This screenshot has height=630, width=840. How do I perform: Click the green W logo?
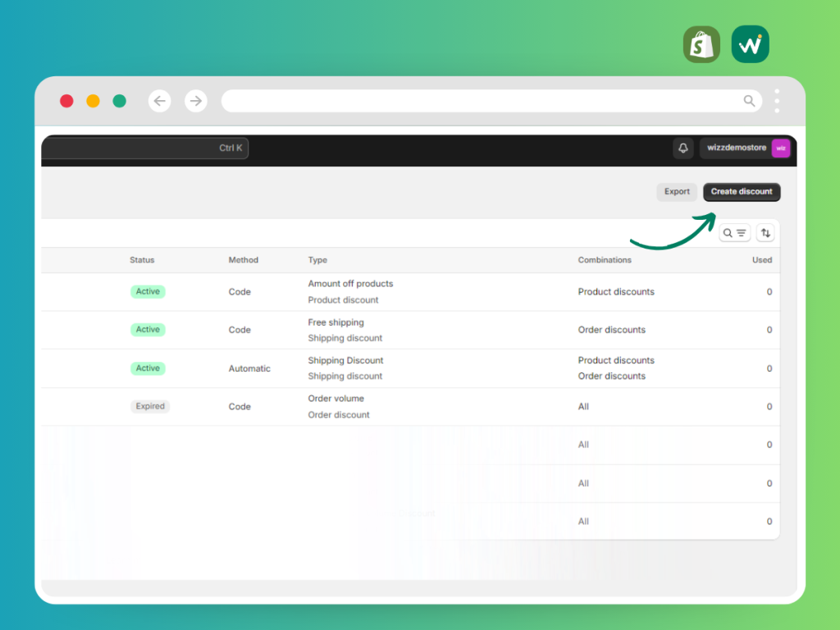[x=750, y=44]
